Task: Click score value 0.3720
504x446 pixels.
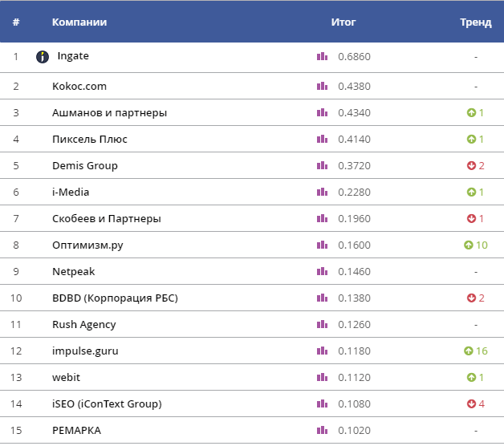Action: click(354, 165)
